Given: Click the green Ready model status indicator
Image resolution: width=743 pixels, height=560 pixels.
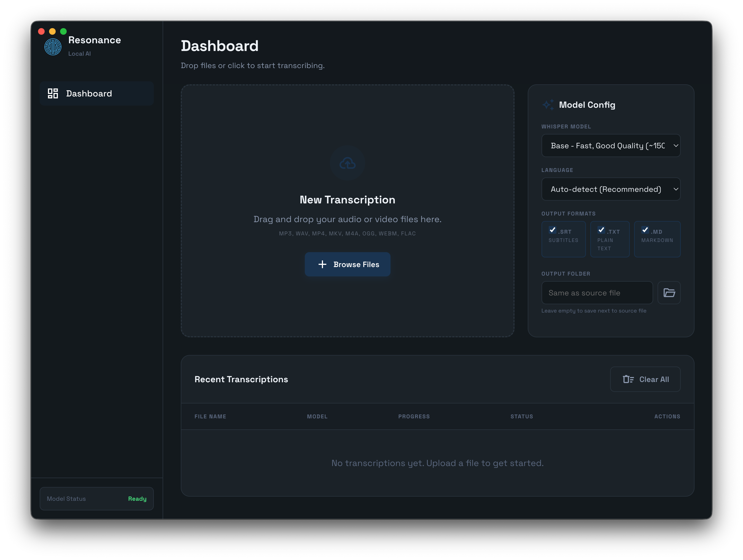Looking at the screenshot, I should click(x=137, y=499).
